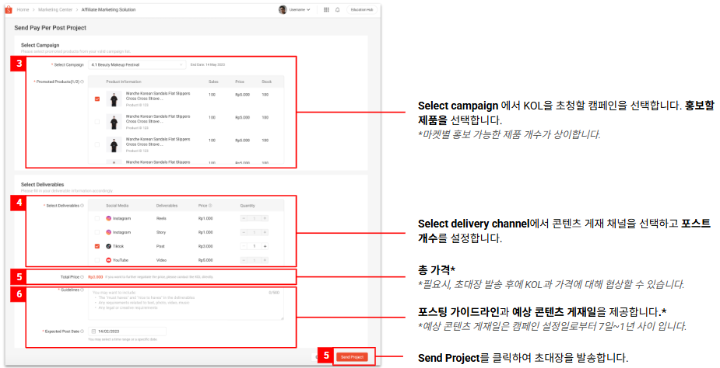Go to Home breadcrumb
The image size is (720, 368).
[22, 10]
